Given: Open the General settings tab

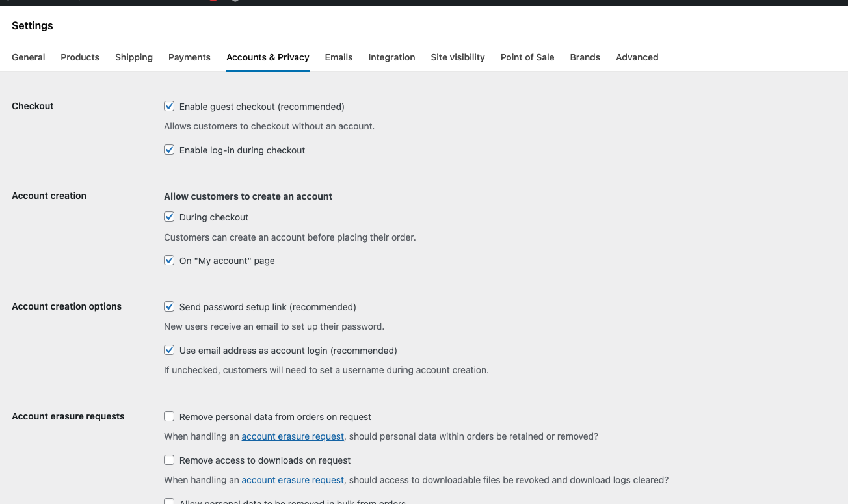Looking at the screenshot, I should coord(29,57).
